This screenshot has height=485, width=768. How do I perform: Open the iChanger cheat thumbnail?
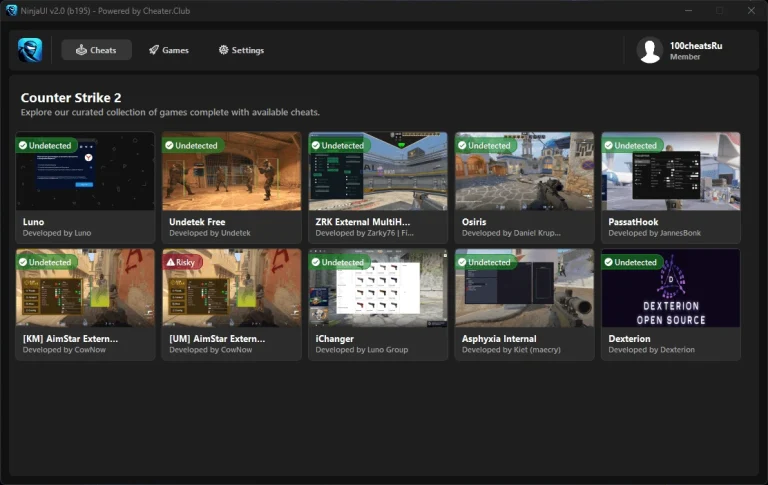click(378, 288)
